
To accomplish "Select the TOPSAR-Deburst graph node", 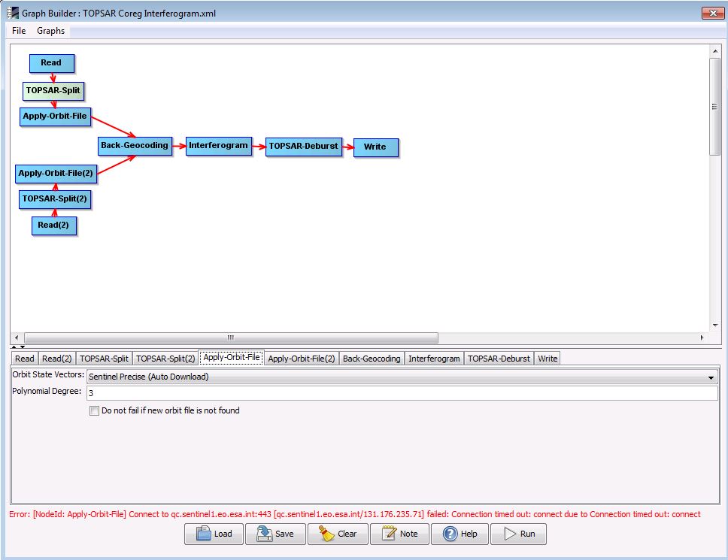I will coord(304,147).
